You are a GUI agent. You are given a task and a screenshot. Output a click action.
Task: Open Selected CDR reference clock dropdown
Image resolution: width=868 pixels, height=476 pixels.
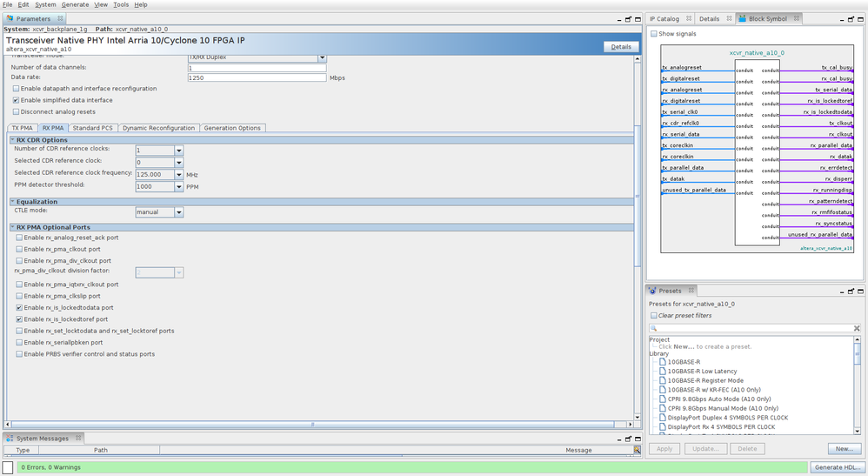pyautogui.click(x=179, y=163)
